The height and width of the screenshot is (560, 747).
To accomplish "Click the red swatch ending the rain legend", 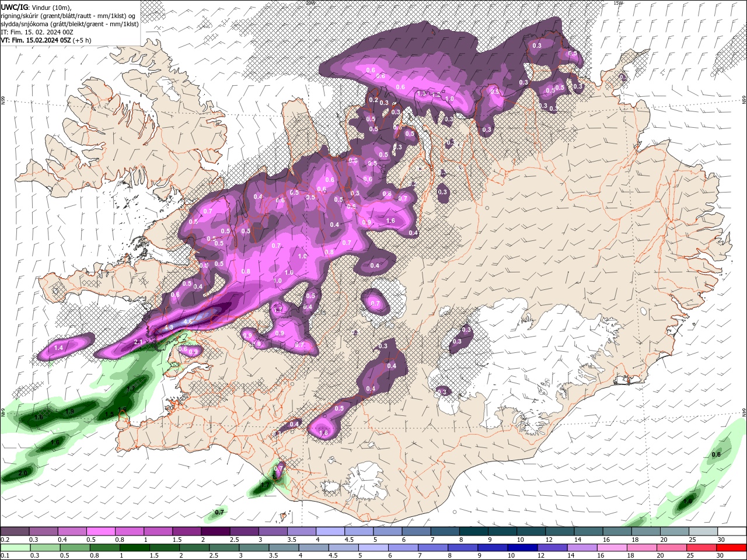I will pyautogui.click(x=731, y=548).
